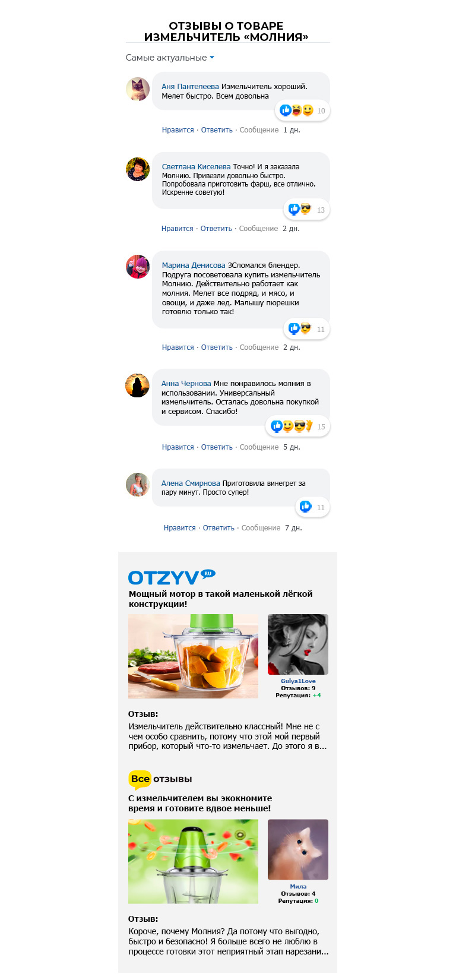Open Анна Чернова's profile name link

[x=186, y=384]
